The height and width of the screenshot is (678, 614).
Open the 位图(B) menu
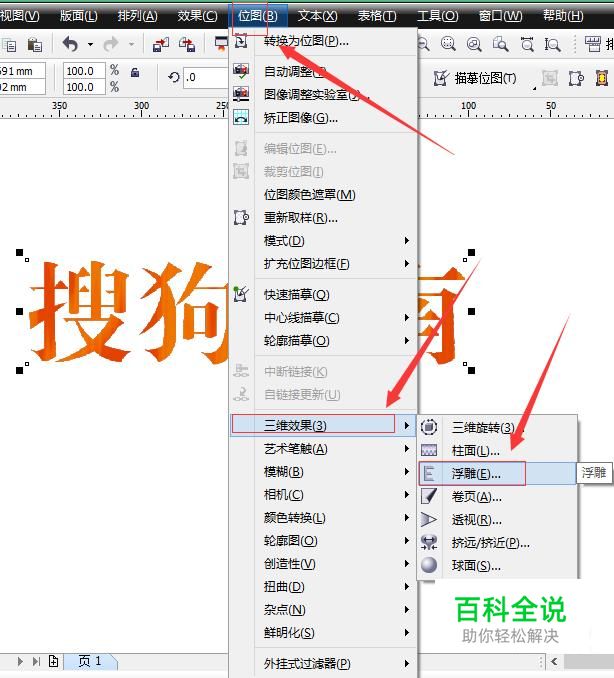[258, 16]
